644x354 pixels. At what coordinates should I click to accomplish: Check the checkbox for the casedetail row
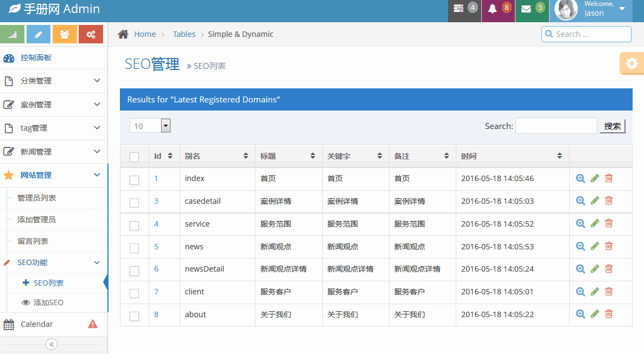point(135,202)
